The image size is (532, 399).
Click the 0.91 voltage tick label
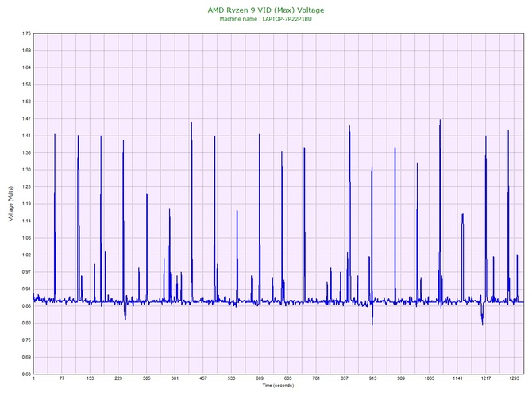point(26,290)
